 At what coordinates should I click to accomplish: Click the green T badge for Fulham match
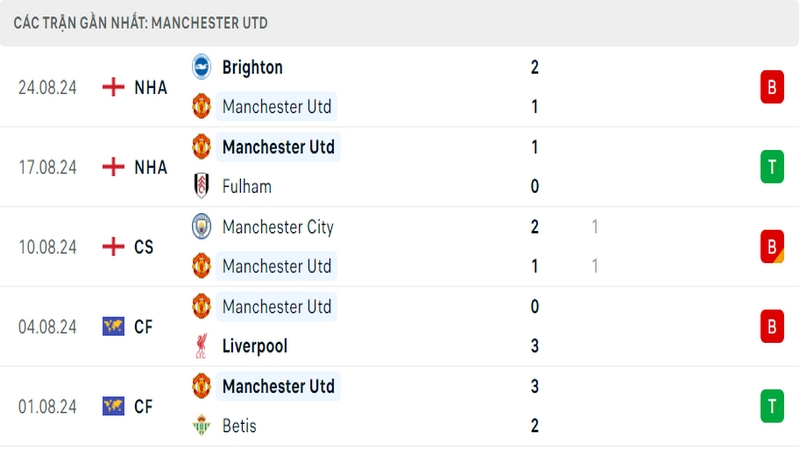[771, 167]
